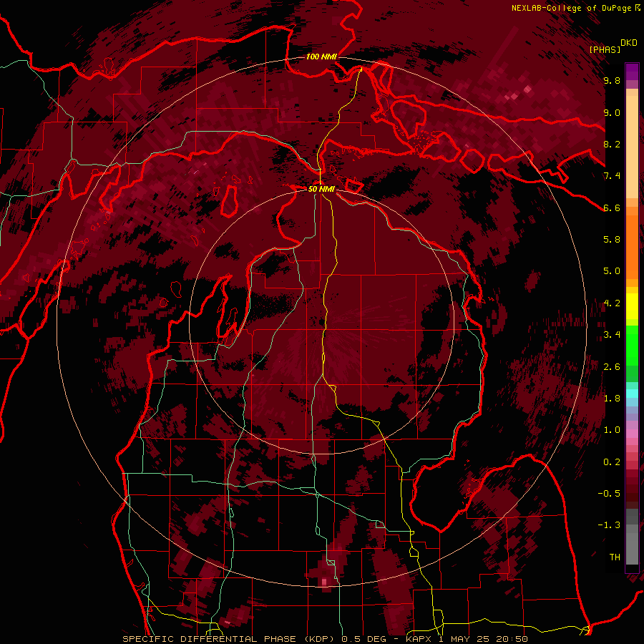Select the 9.0 color scale value
This screenshot has height=644, width=644.
point(612,112)
